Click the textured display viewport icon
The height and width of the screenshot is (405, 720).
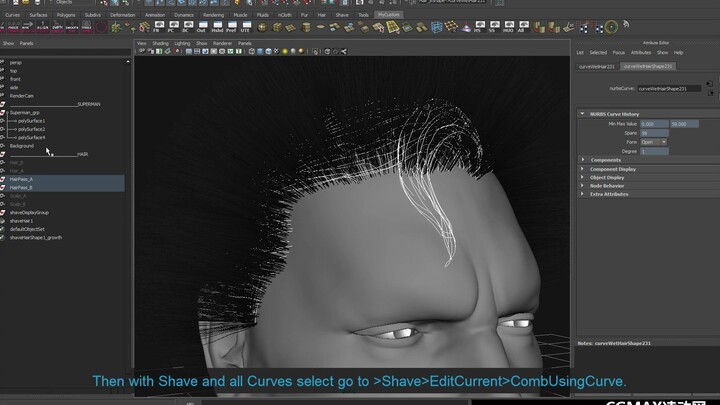click(x=276, y=51)
